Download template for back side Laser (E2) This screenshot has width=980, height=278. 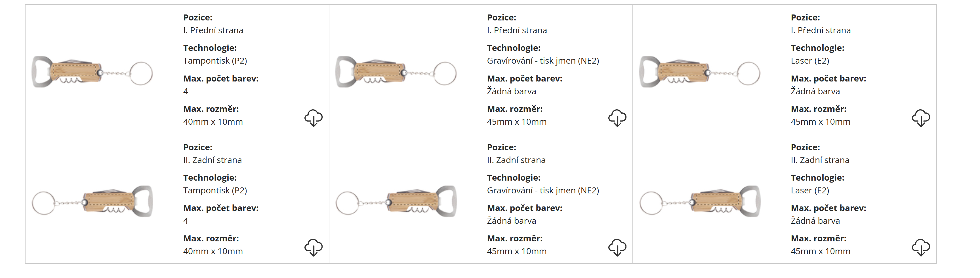click(x=921, y=247)
